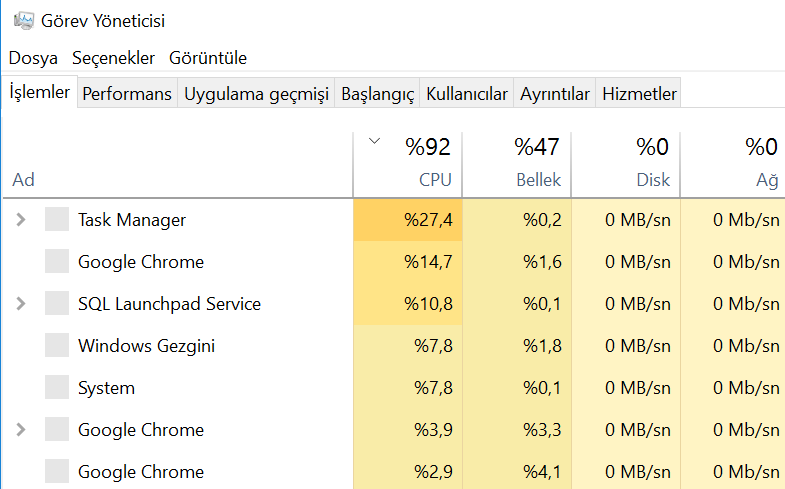Switch to the Performans tab
This screenshot has height=489, width=785.
coord(127,94)
